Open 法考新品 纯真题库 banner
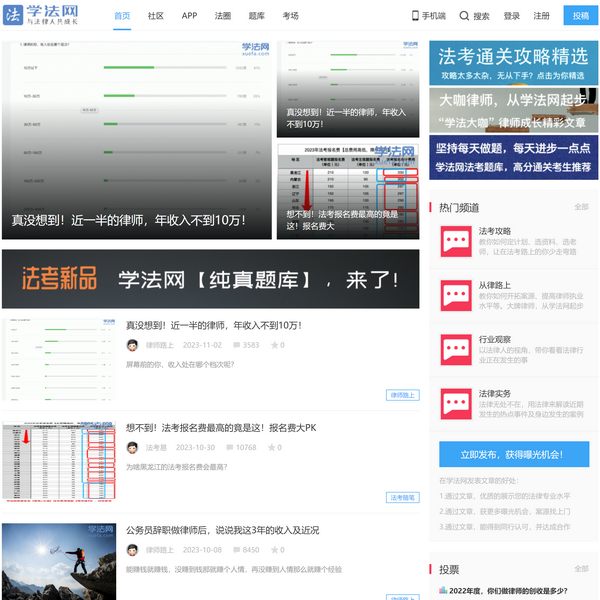This screenshot has height=600, width=600. click(x=210, y=279)
